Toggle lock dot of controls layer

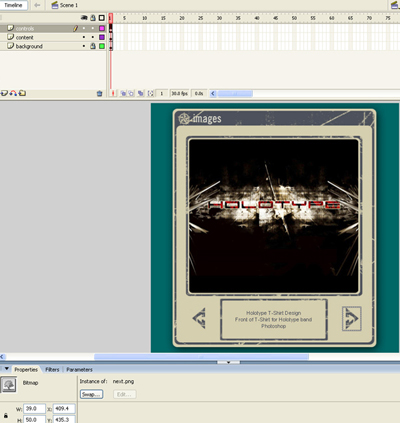coord(93,28)
